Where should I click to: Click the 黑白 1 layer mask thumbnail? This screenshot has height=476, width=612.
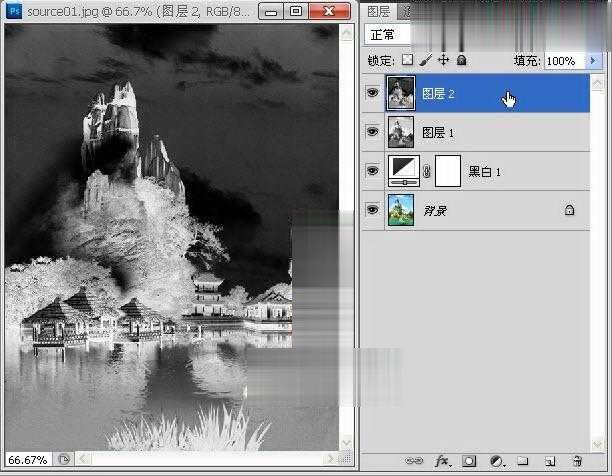coord(448,171)
